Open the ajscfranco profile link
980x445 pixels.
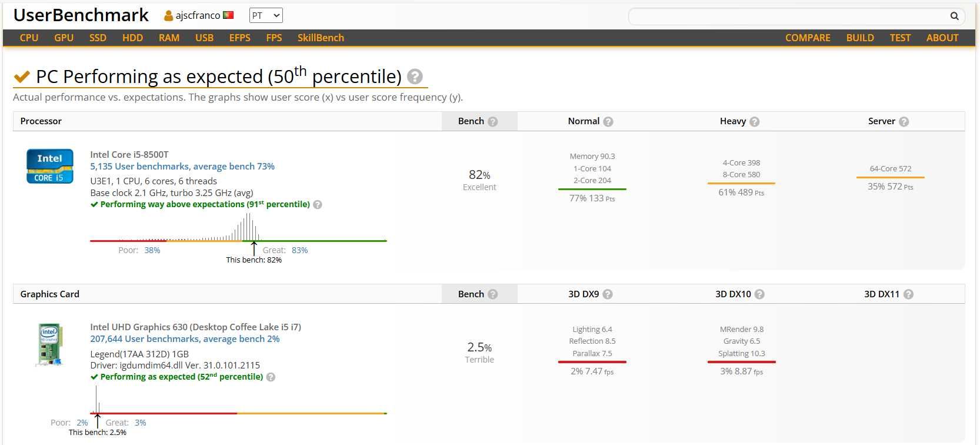click(x=198, y=16)
